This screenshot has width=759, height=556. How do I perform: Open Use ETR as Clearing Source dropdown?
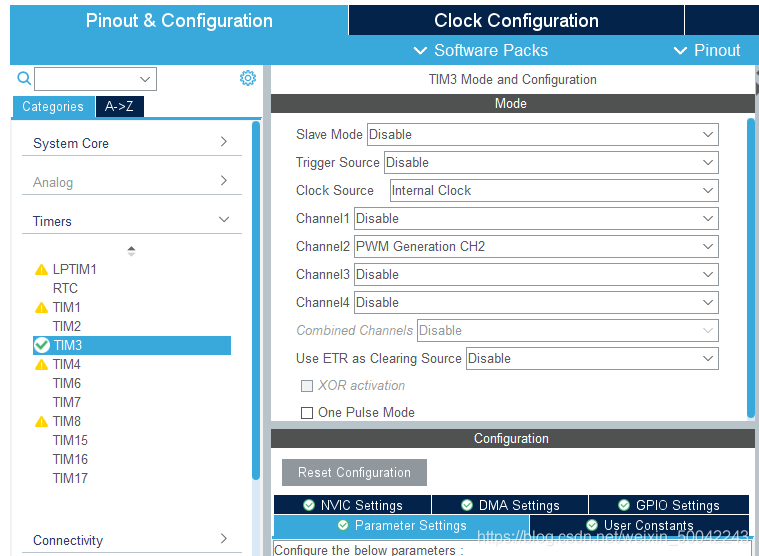pyautogui.click(x=592, y=359)
